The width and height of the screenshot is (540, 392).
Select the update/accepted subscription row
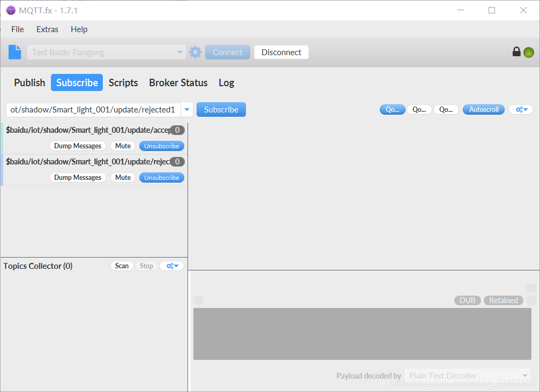coord(94,138)
